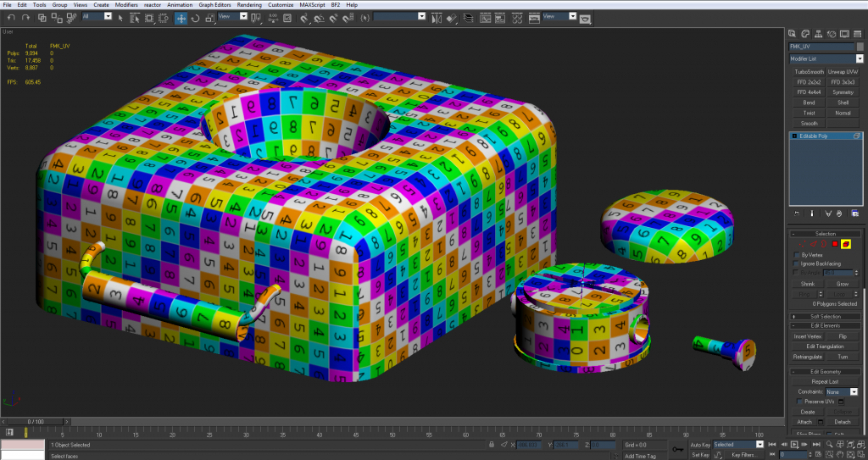This screenshot has width=868, height=460.
Task: Open the Constraints dropdown set to None
Action: 842,392
